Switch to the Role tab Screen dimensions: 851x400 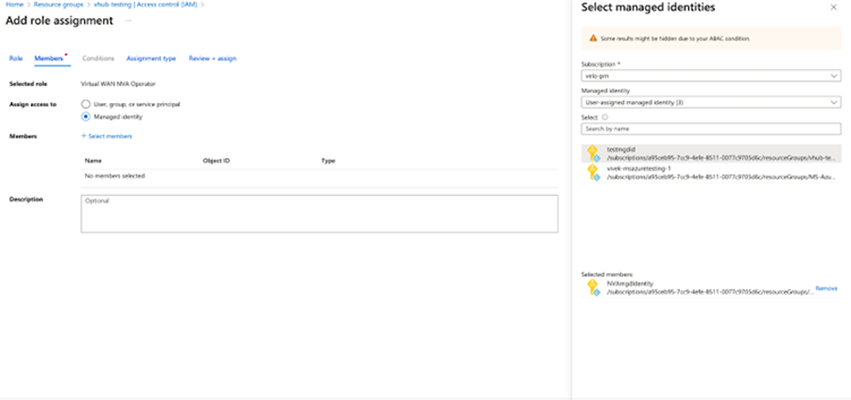15,59
